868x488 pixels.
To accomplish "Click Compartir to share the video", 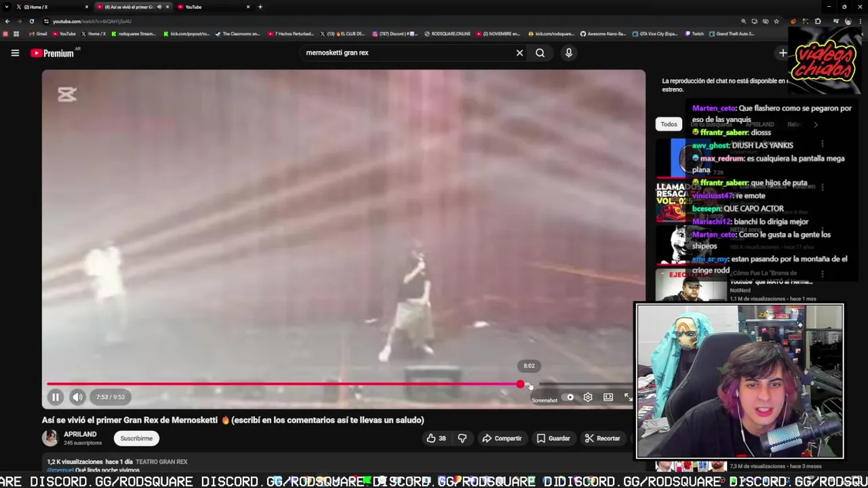I will tap(502, 439).
